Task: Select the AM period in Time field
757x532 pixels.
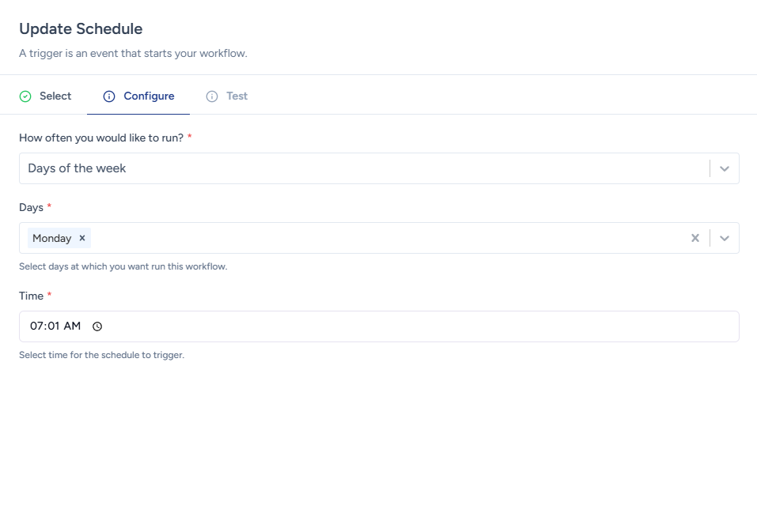Action: (73, 326)
